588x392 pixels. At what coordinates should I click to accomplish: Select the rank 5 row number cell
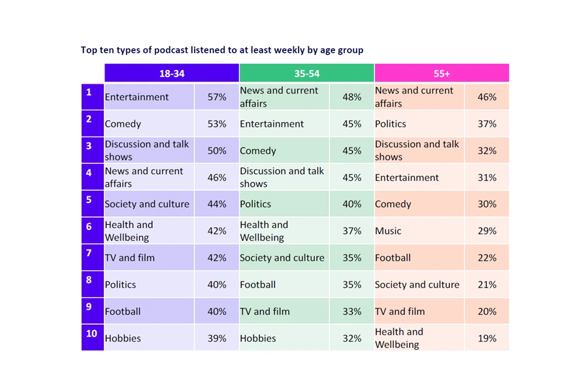click(x=92, y=204)
